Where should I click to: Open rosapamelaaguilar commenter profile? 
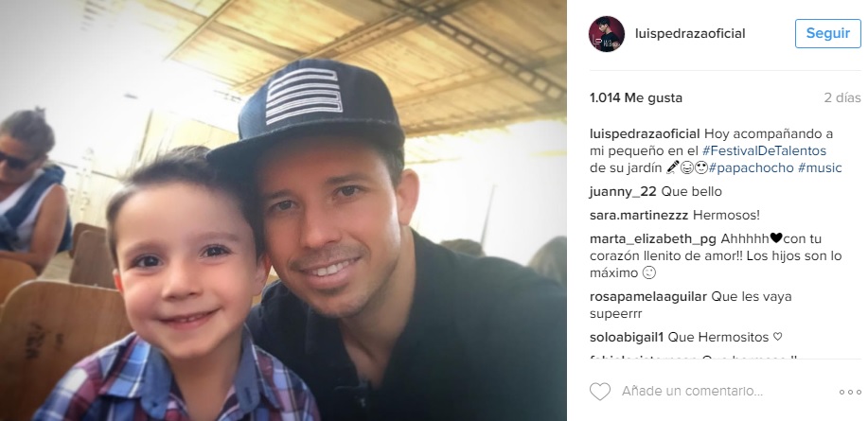[648, 296]
